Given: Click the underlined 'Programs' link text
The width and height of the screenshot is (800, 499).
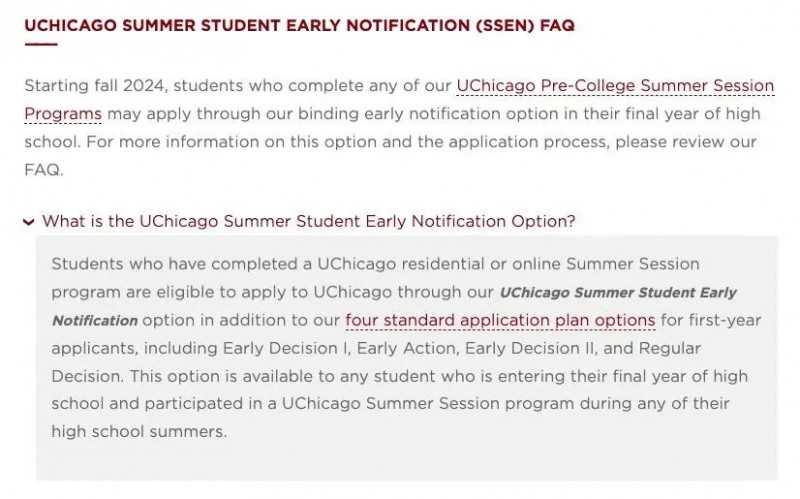Looking at the screenshot, I should (63, 114).
